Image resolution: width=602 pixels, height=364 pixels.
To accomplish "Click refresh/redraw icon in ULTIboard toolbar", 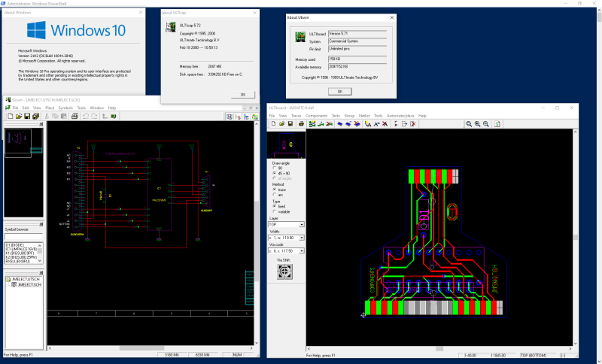I will pos(497,124).
